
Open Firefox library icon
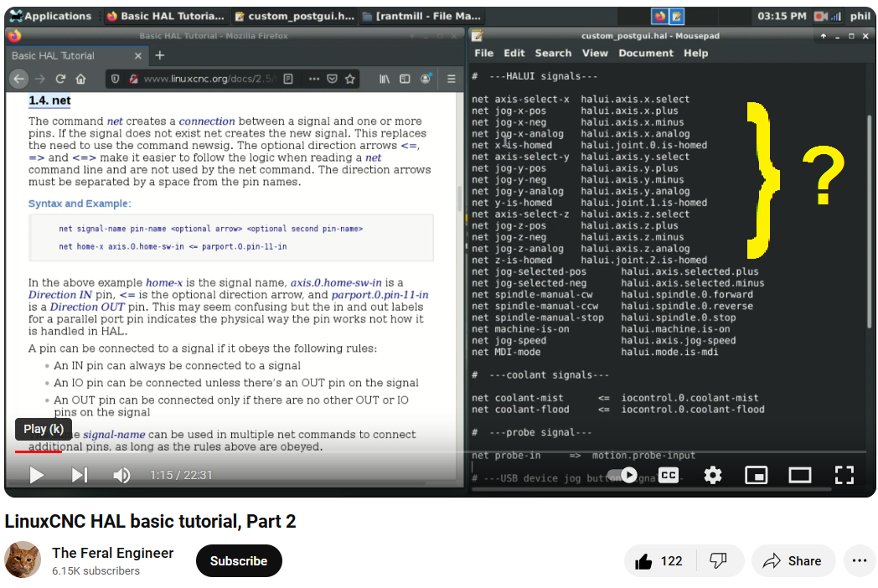(385, 79)
